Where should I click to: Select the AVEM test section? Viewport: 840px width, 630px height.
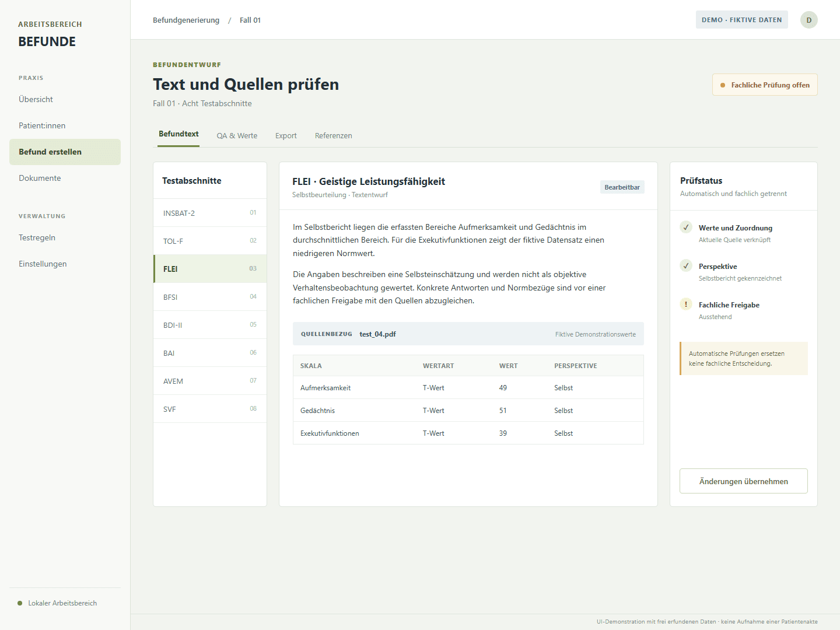pyautogui.click(x=210, y=381)
